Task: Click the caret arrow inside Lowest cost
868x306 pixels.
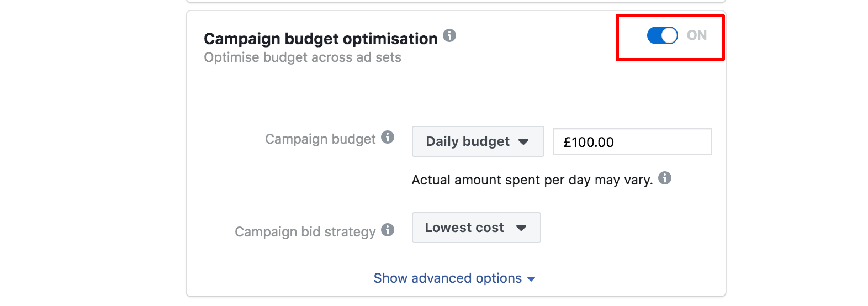Action: [521, 228]
